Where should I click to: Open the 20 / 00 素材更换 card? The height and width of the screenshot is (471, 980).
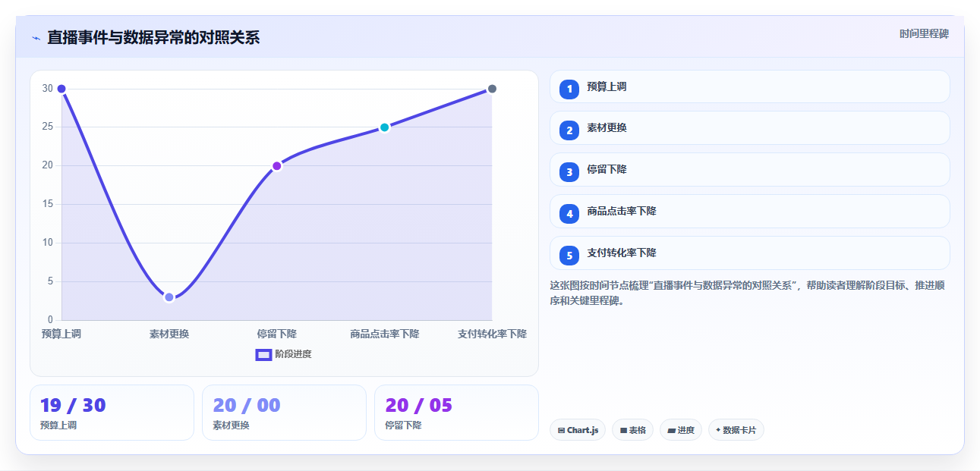tap(285, 413)
